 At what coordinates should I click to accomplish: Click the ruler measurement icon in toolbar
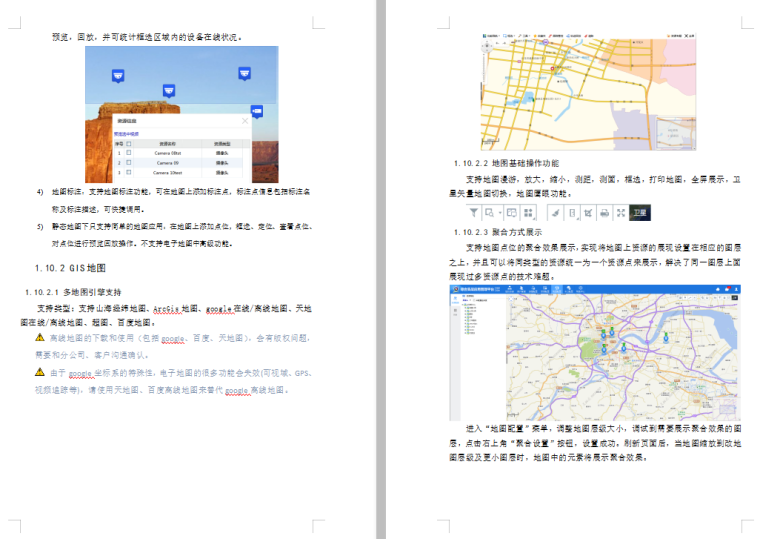click(x=571, y=212)
